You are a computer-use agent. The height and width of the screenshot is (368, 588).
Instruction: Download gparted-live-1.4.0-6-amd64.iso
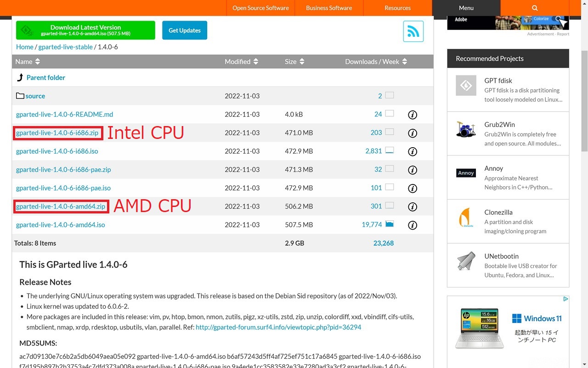tap(61, 225)
